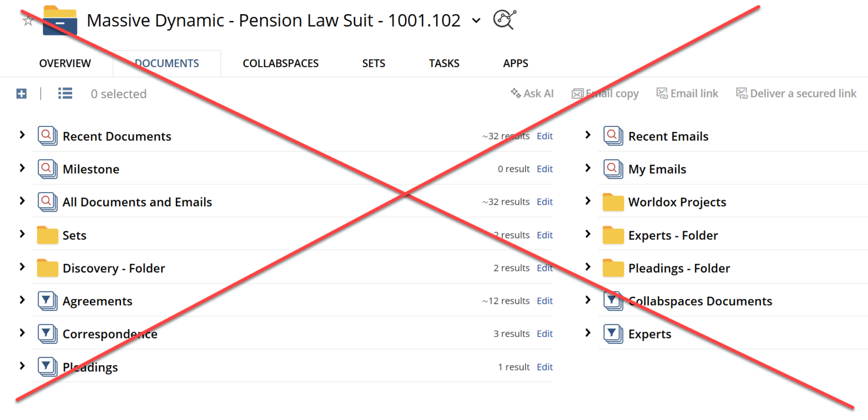Expand the Discovery - Folder chevron
Image resolution: width=868 pixels, height=420 pixels.
click(x=22, y=267)
